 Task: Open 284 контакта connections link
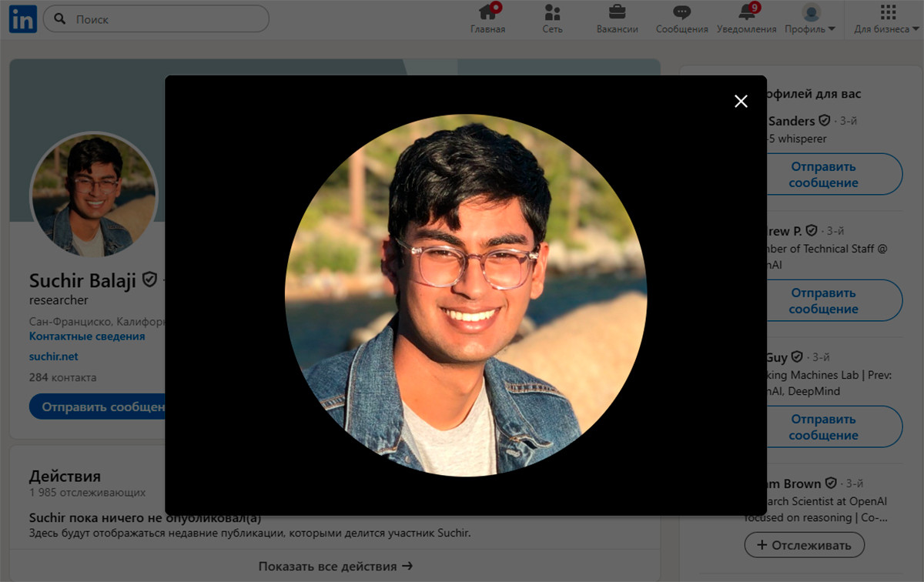pyautogui.click(x=62, y=377)
